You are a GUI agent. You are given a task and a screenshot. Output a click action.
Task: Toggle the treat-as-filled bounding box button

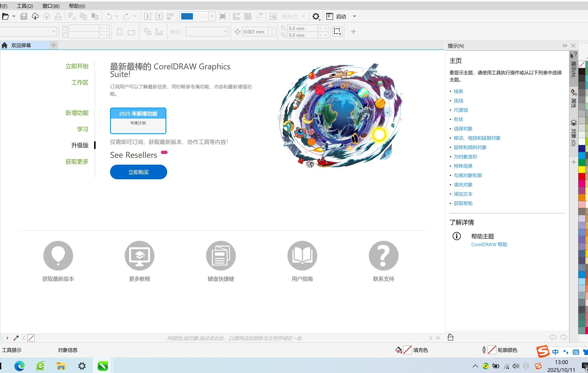(337, 32)
